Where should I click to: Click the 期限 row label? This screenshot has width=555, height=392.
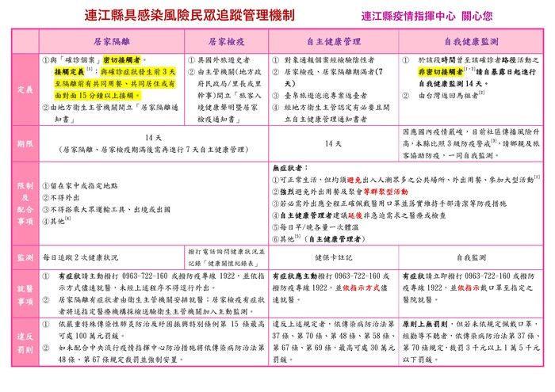tap(25, 143)
